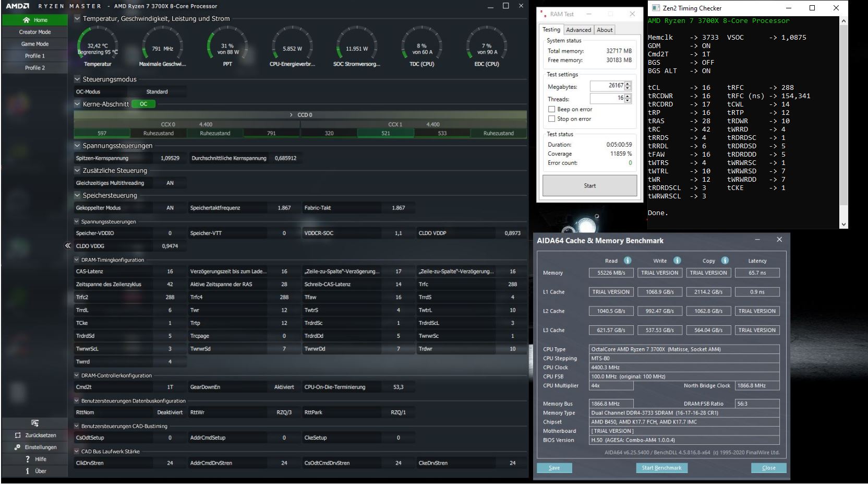The image size is (868, 484).
Task: Switch to Creator Mode
Action: 35,32
